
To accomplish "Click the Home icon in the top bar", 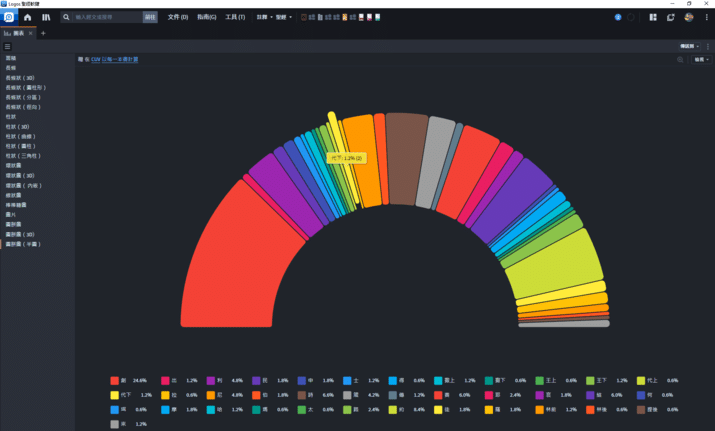I will coord(27,17).
